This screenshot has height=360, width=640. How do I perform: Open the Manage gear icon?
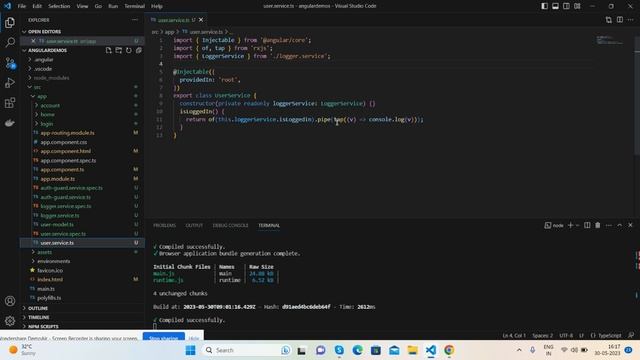point(10,321)
